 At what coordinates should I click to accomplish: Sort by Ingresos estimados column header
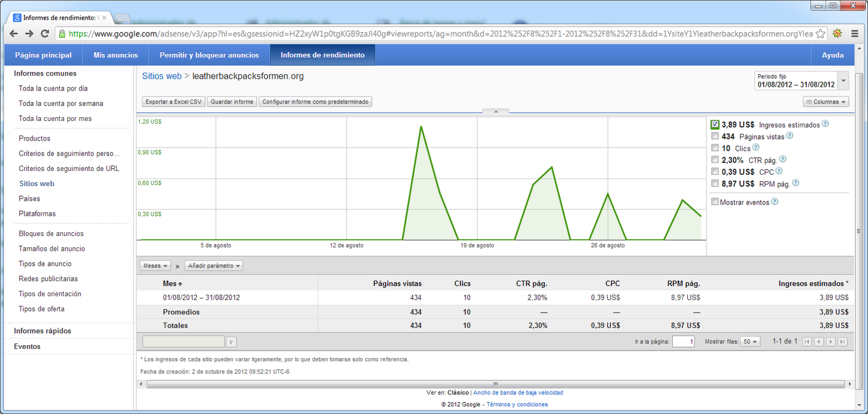coord(813,284)
